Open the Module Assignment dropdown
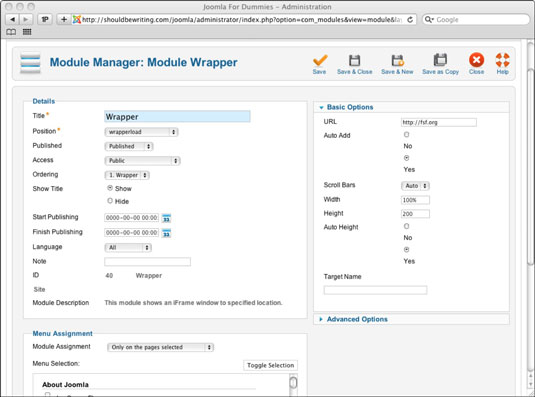The width and height of the screenshot is (535, 397). click(x=160, y=347)
